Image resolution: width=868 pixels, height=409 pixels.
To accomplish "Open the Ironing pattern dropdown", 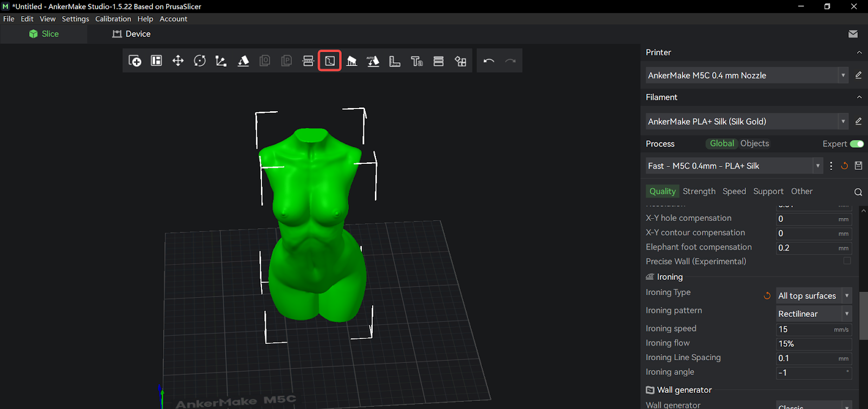I will coord(814,314).
